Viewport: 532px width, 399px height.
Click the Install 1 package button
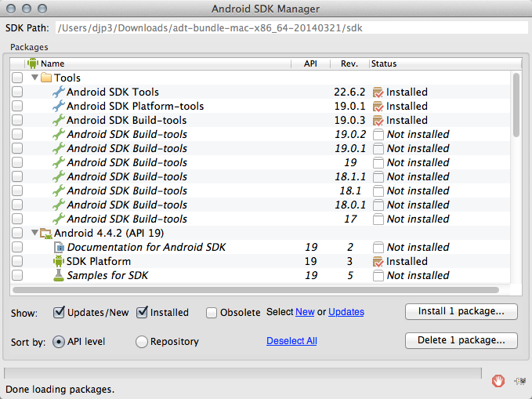pos(461,312)
